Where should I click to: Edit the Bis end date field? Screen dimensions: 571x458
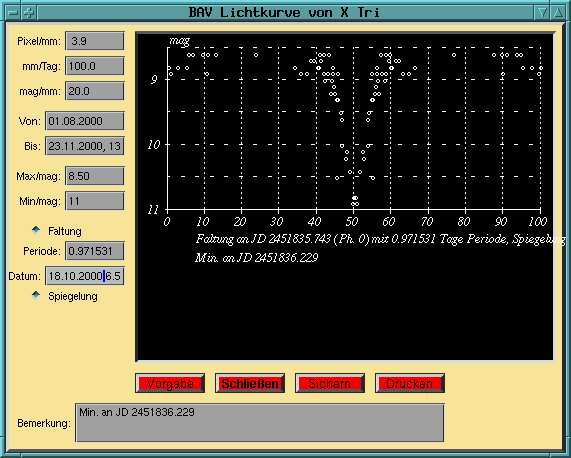pyautogui.click(x=85, y=146)
